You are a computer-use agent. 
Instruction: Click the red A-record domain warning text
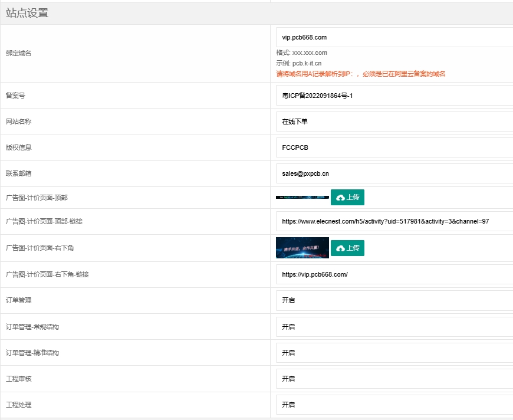click(x=361, y=74)
